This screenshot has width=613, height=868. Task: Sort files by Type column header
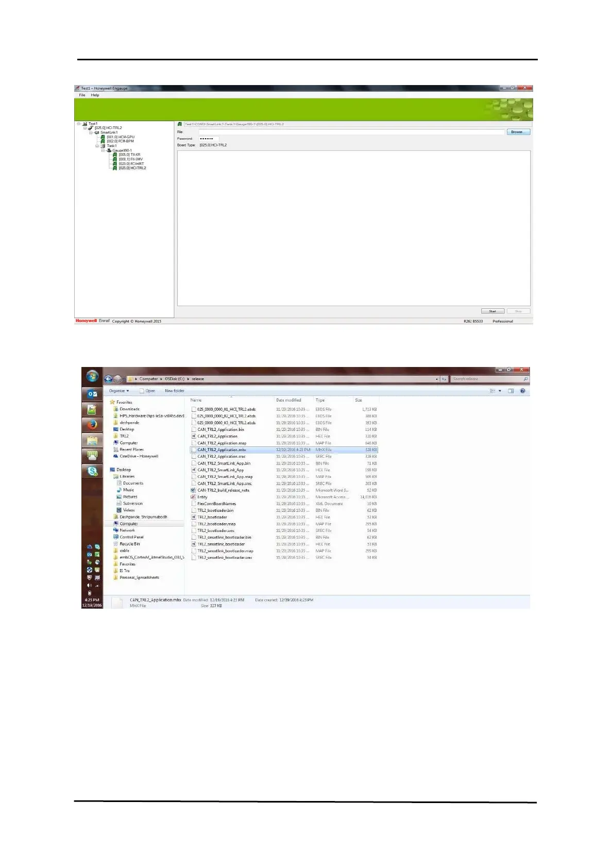(x=320, y=400)
